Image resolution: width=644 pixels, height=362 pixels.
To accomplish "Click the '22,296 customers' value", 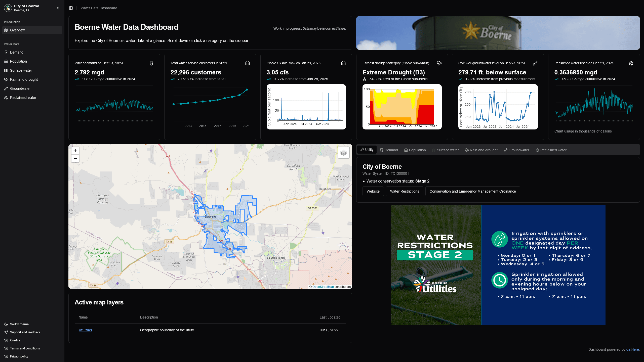I will click(196, 72).
